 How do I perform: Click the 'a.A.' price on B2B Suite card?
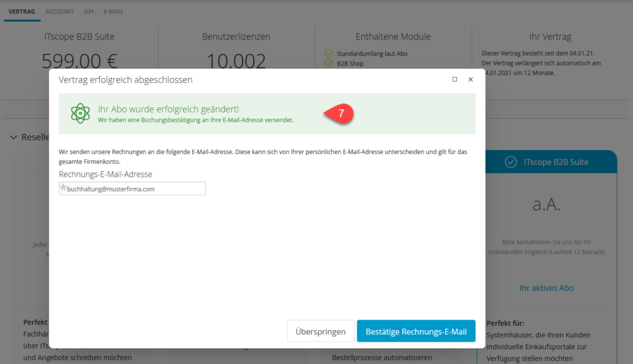[x=546, y=205]
